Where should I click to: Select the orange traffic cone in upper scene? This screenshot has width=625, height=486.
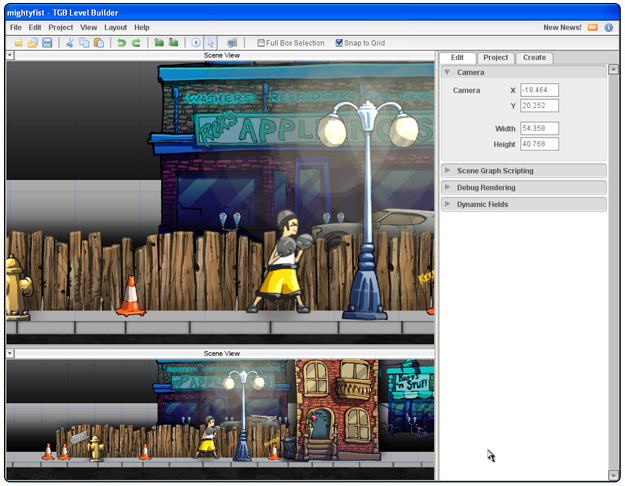pyautogui.click(x=130, y=295)
